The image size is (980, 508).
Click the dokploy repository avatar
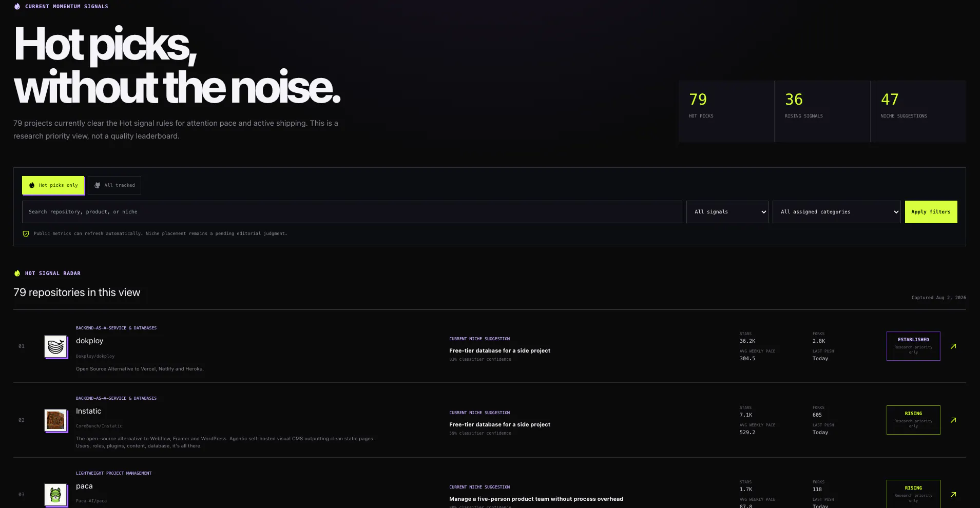tap(55, 346)
